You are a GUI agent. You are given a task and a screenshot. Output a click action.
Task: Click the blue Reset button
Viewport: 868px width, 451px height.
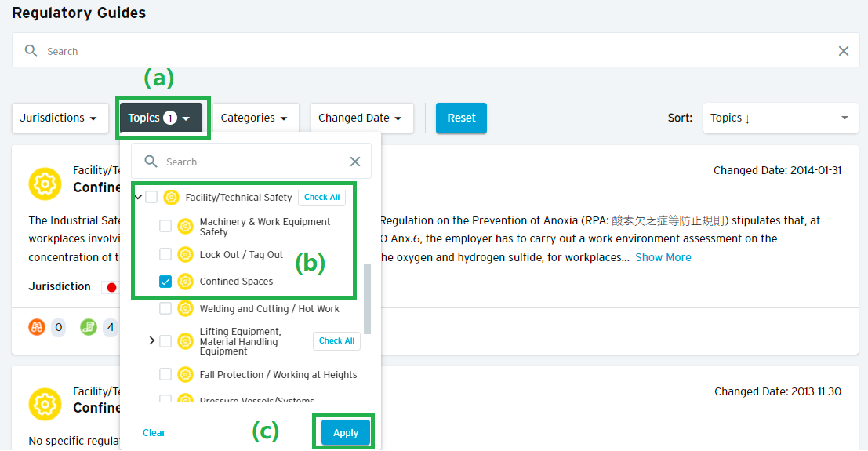coord(461,118)
